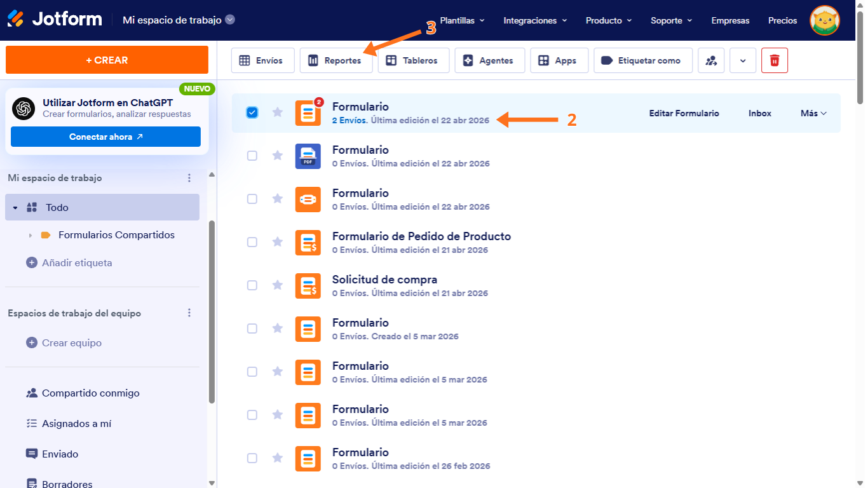This screenshot has height=488, width=868.
Task: Star the Formulario de Pedido de Producto
Action: tap(278, 242)
